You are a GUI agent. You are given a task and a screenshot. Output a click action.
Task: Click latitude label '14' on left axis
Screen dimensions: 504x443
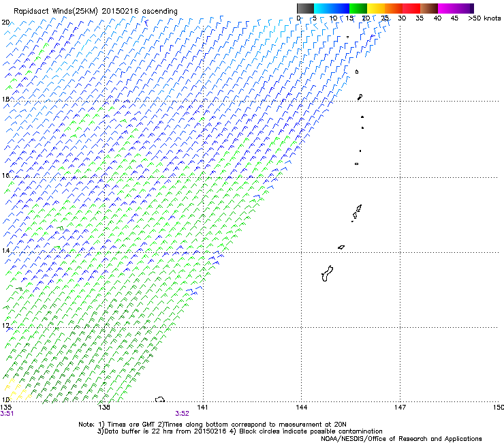5,250
